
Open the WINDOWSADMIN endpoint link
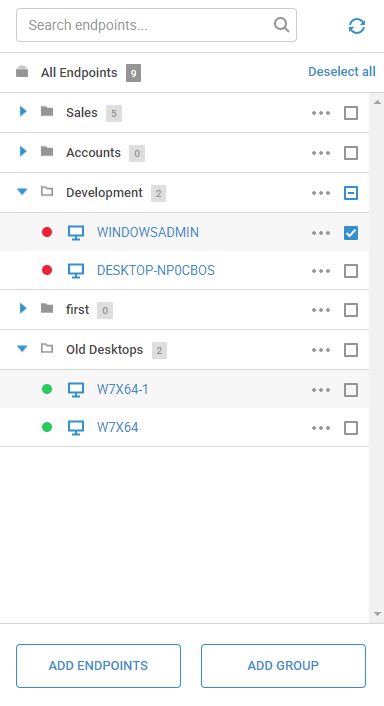coord(148,232)
